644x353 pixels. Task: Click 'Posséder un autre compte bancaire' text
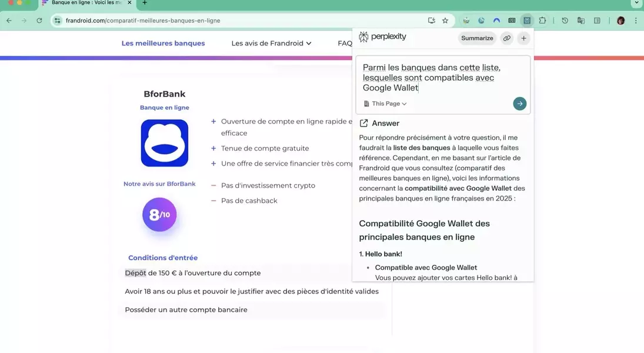pyautogui.click(x=186, y=310)
